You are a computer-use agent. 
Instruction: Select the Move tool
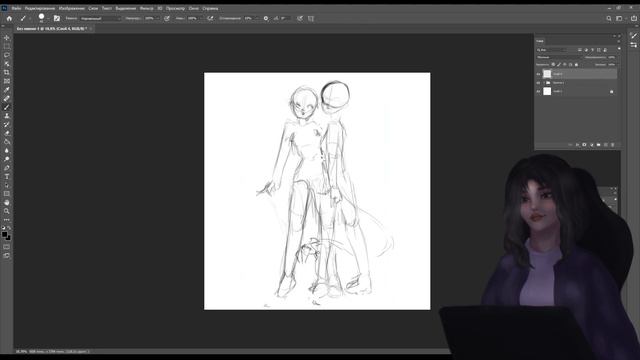point(7,38)
